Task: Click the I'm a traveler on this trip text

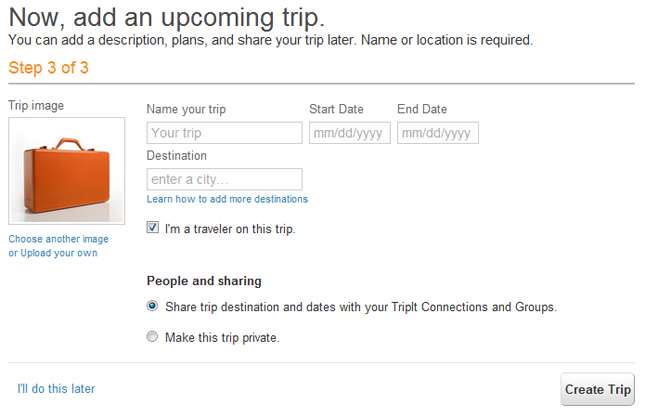Action: (230, 229)
